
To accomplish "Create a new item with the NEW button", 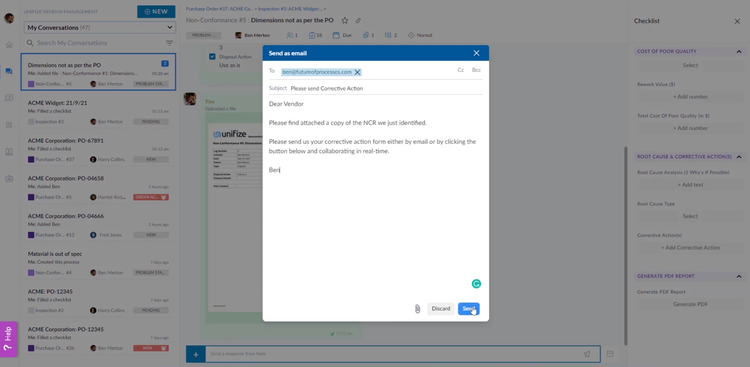I will [x=156, y=11].
